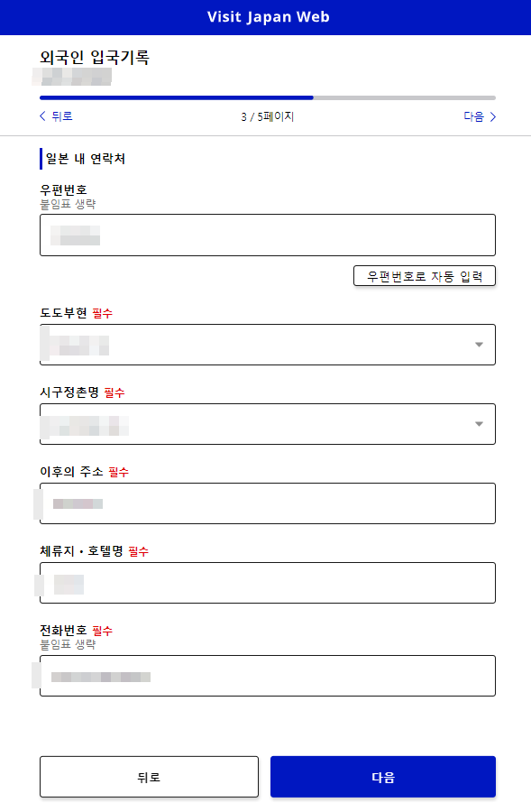
Task: Click the 전화번호 phone number input field
Action: point(267,676)
